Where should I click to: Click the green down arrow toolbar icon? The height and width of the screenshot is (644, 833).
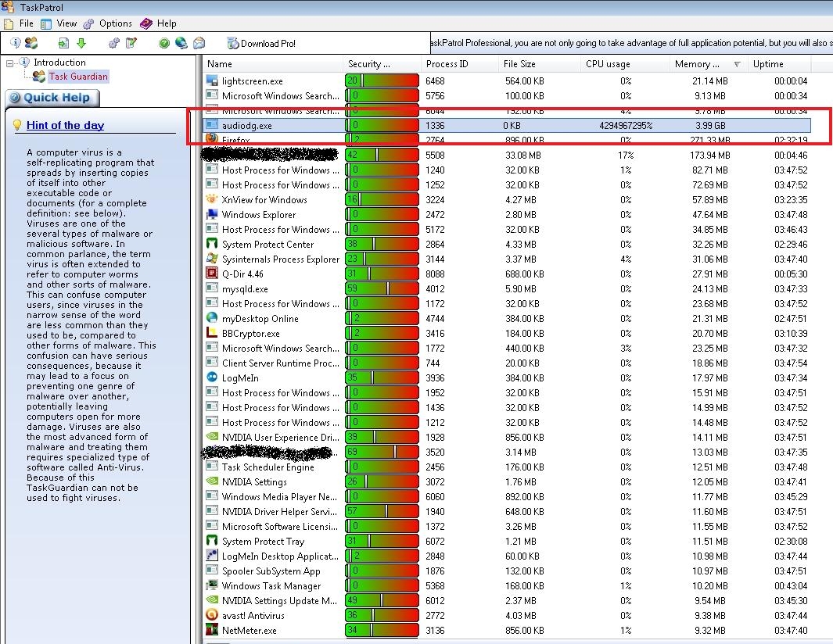81,43
